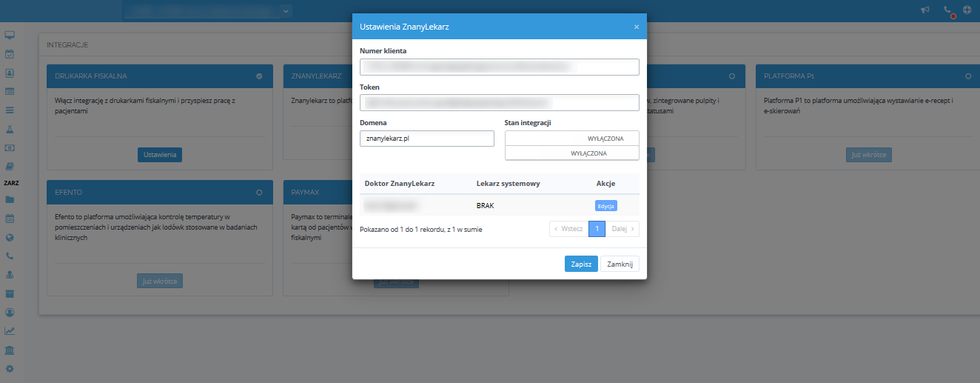Click the BRAK cell in the table
This screenshot has width=980, height=383.
(485, 205)
